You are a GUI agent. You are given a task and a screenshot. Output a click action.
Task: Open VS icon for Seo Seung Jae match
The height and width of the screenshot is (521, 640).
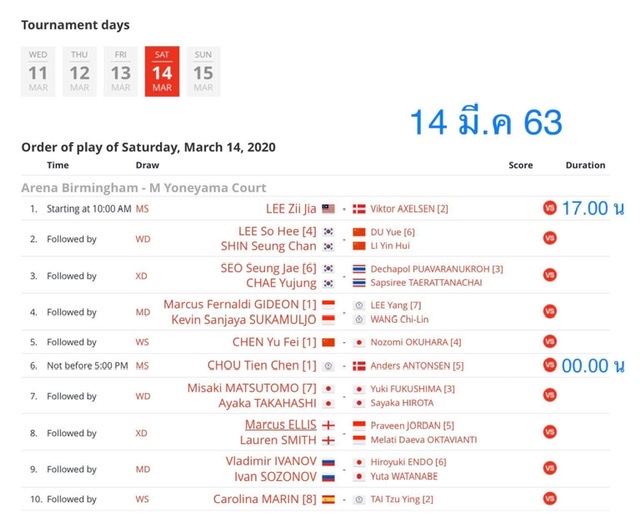pos(549,275)
